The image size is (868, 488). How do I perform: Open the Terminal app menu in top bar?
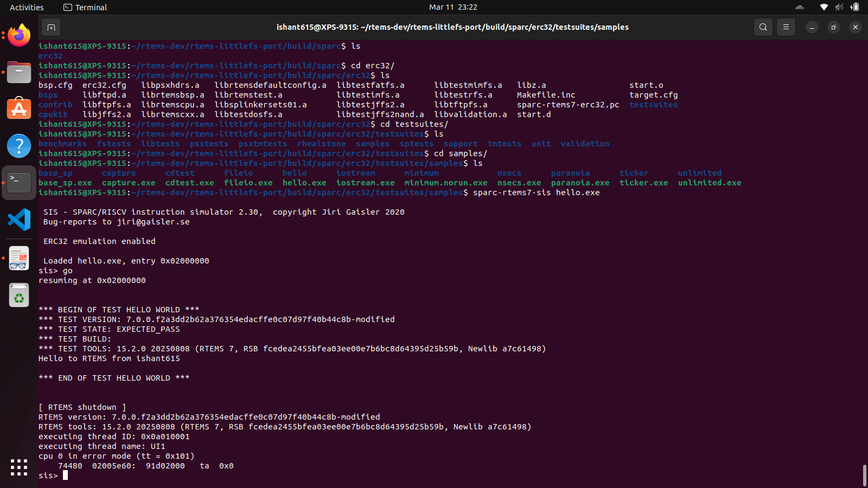pos(85,7)
